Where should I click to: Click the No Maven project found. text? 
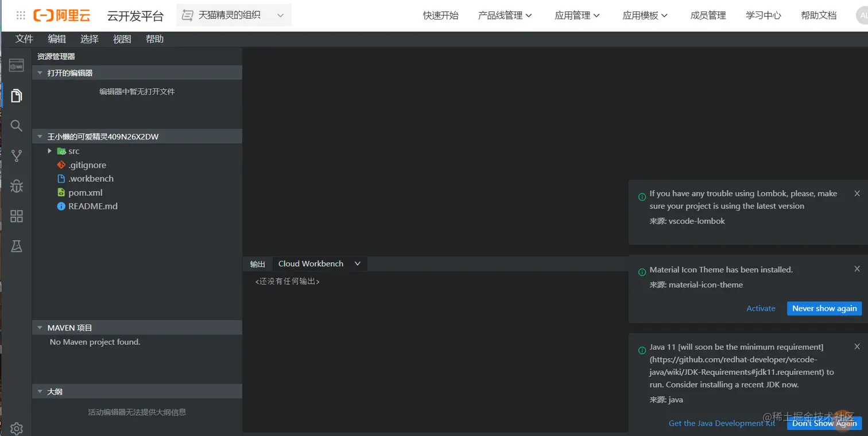click(x=95, y=342)
